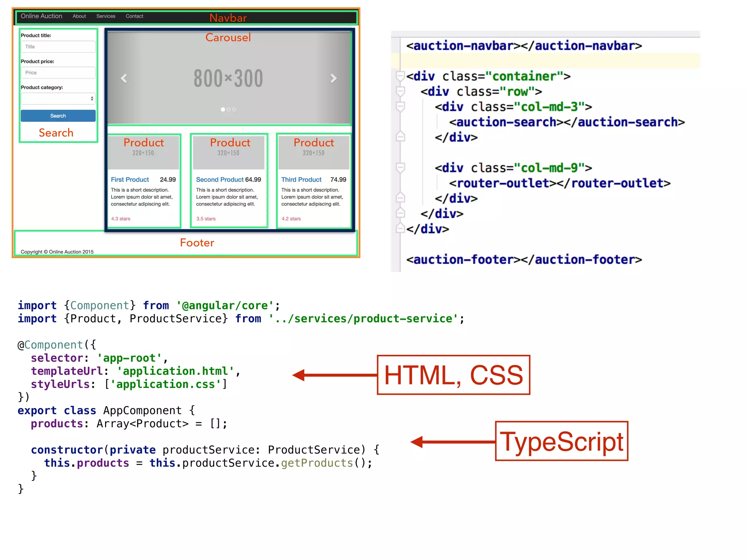
Task: Open the Second Product link
Action: coord(220,179)
